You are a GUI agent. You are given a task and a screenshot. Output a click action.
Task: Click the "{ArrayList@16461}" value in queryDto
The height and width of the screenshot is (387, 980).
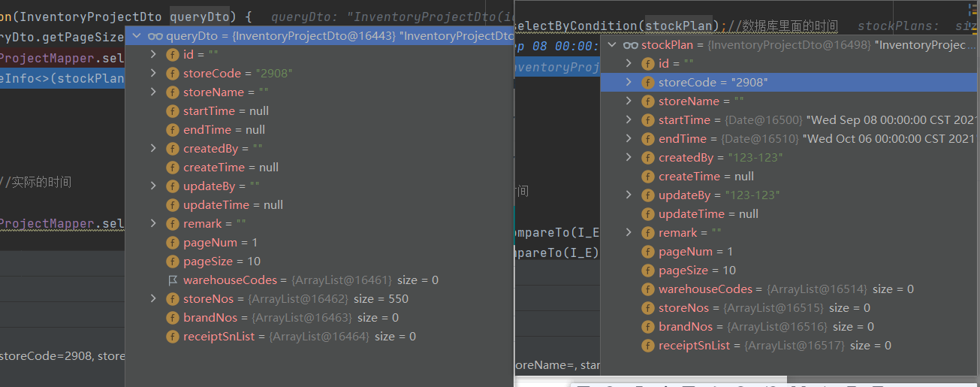coord(342,280)
